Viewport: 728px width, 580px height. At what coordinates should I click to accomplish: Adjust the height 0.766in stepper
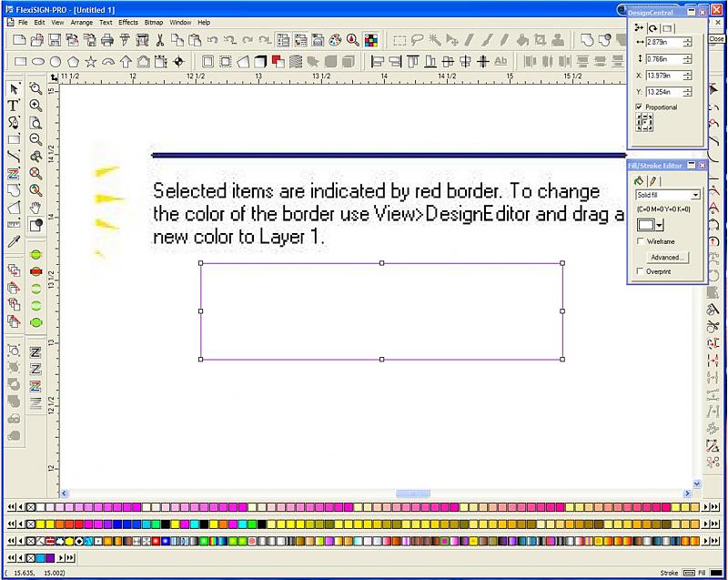coord(688,59)
